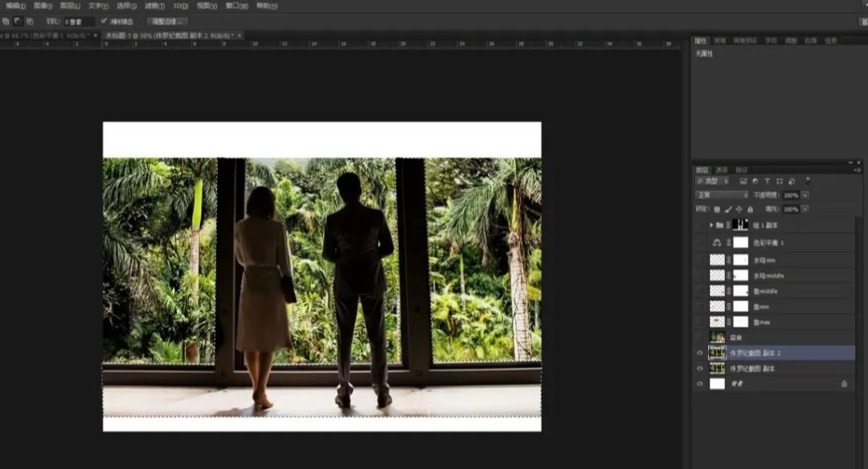Screen dimensions: 868x469
Task: Click the 背景 layer white thumbnail
Action: 718,384
